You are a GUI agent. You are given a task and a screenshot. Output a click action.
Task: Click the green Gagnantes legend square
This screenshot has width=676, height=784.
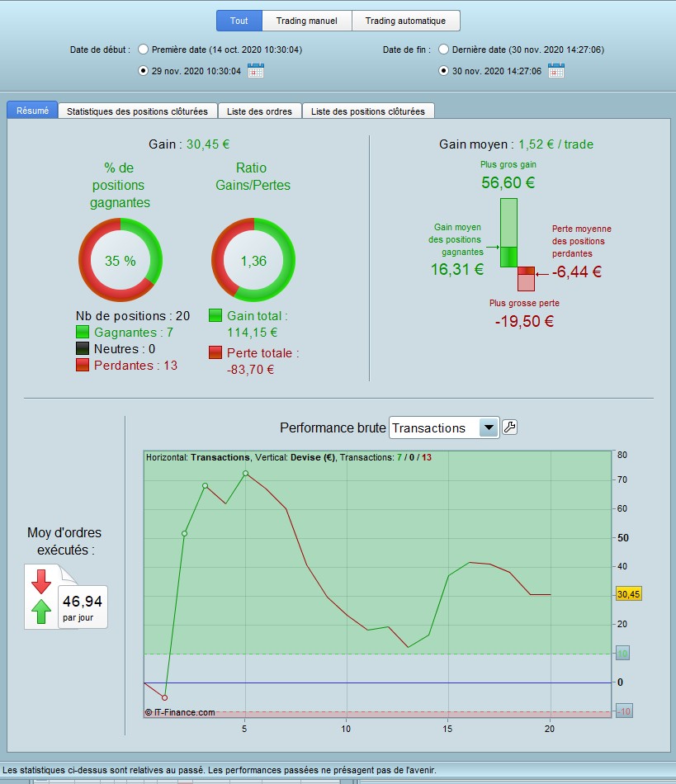click(x=83, y=332)
